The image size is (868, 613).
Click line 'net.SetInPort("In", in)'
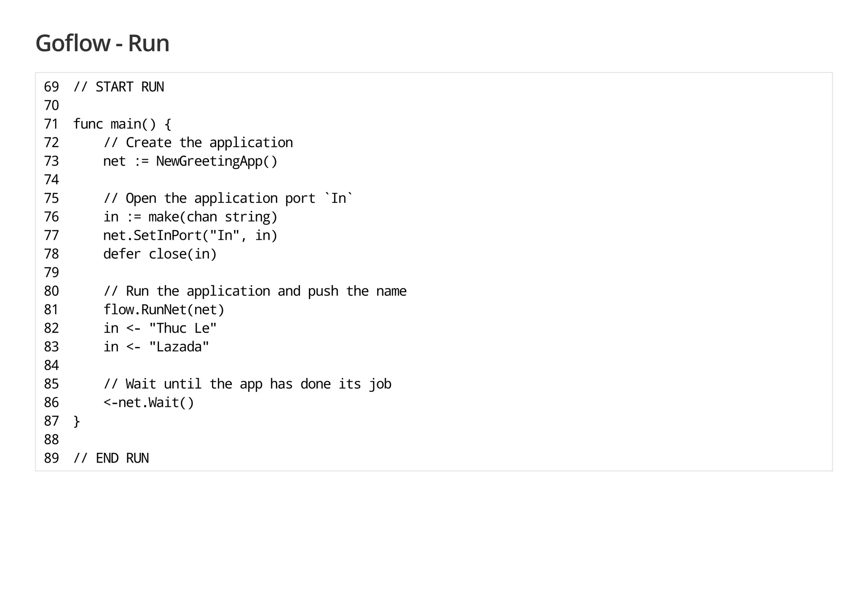coord(190,236)
